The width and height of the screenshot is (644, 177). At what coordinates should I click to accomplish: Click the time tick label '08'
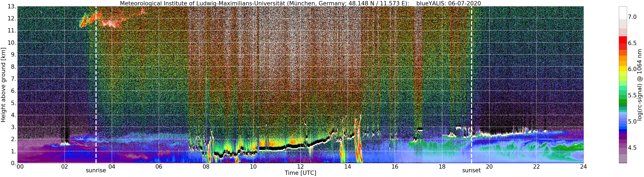[206, 167]
